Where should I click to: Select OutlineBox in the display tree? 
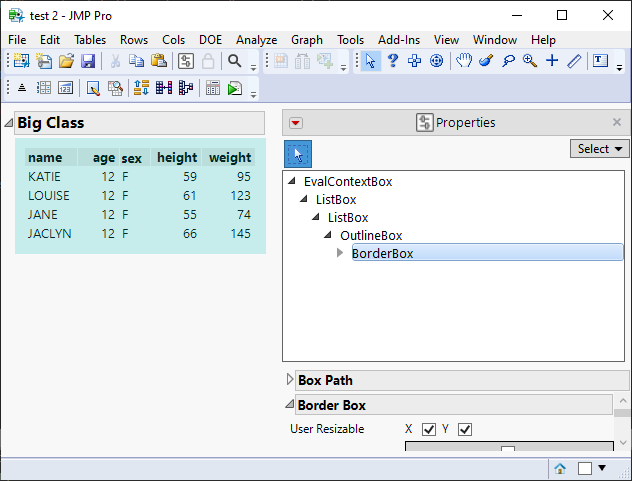click(371, 235)
